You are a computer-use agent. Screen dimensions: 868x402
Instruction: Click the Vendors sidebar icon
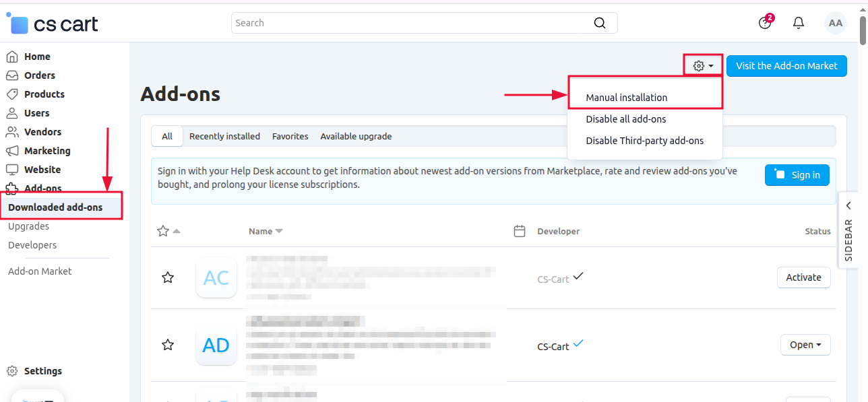13,131
